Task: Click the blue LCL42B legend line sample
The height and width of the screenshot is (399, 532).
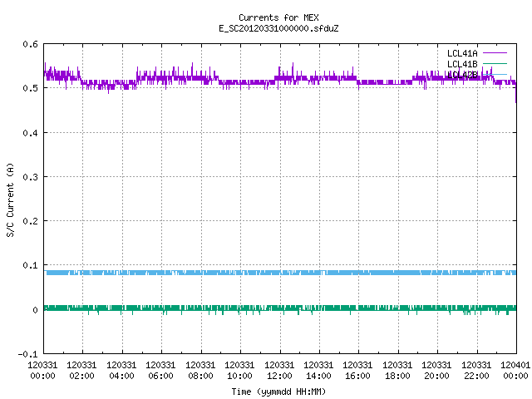Action: (495, 74)
